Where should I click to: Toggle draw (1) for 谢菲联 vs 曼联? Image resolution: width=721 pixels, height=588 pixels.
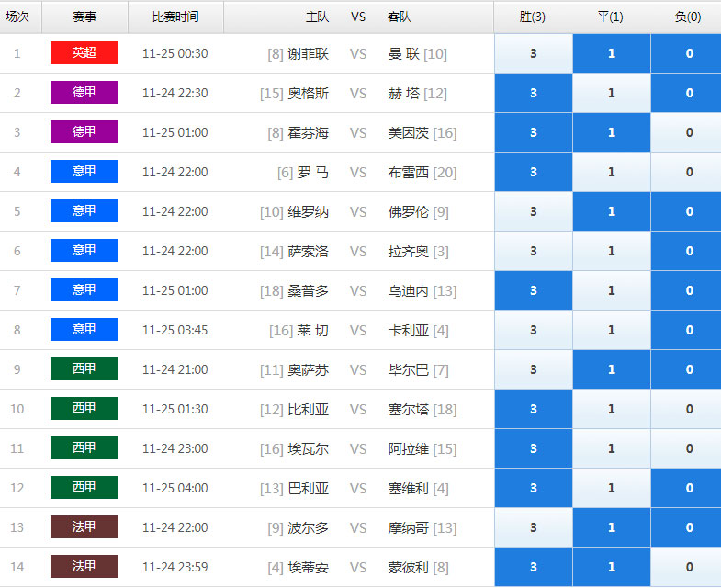(x=612, y=53)
